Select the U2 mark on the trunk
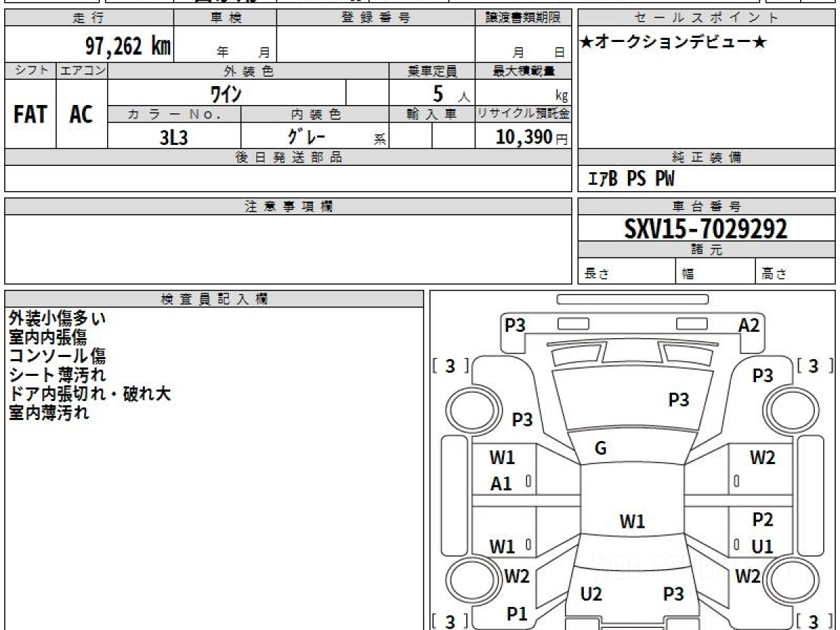The width and height of the screenshot is (840, 630). click(x=591, y=594)
